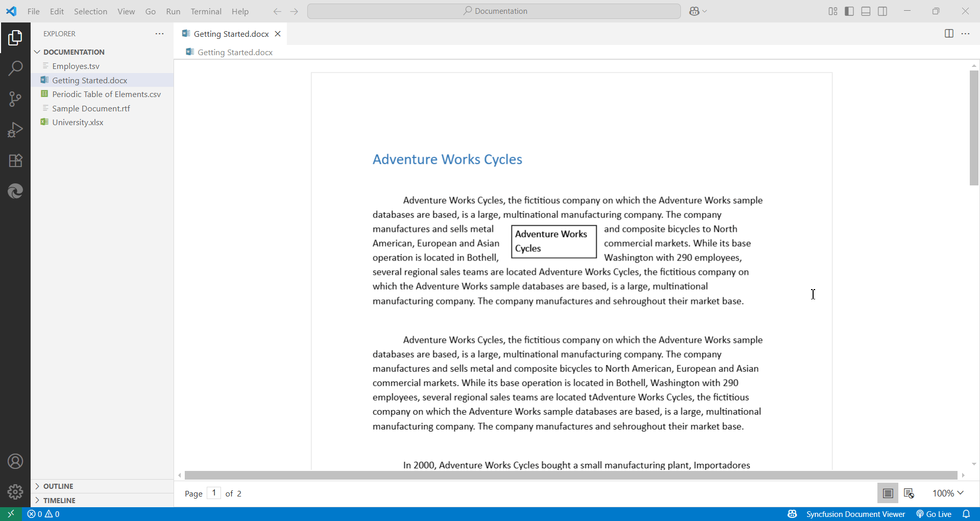980x521 pixels.
Task: Go back using the left arrow
Action: (277, 11)
